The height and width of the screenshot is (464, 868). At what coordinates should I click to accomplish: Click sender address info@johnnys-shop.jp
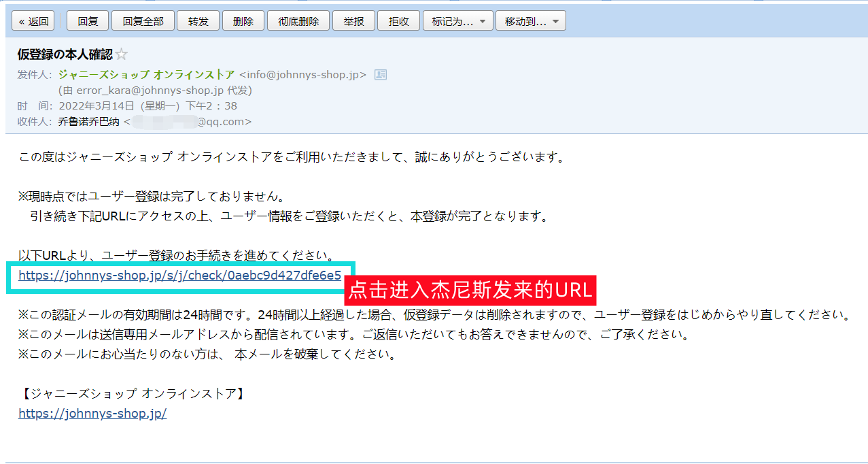point(303,75)
